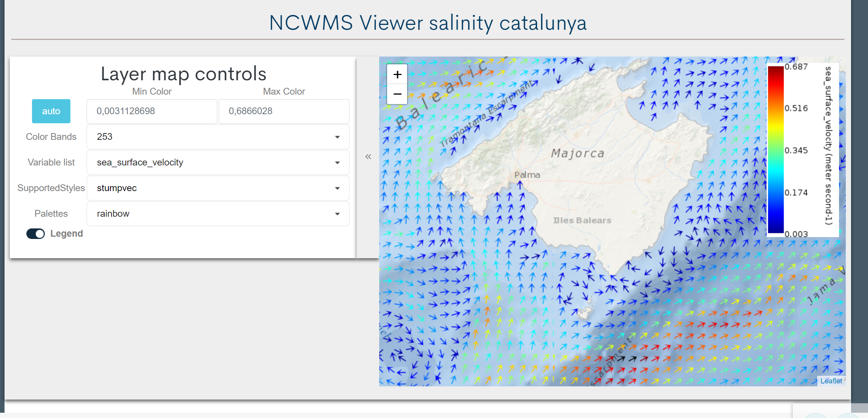This screenshot has width=868, height=418.
Task: Click the Color Bands label
Action: click(51, 137)
